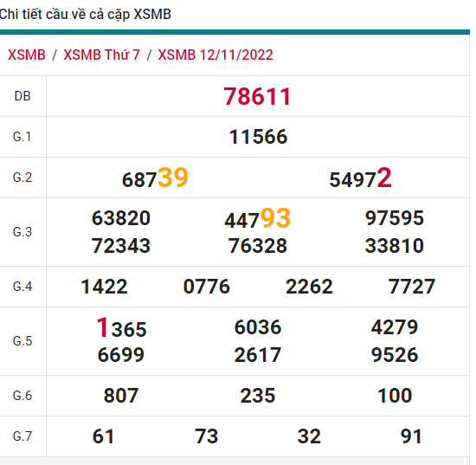Click the G.5 number 4279
The image size is (476, 465).
(395, 327)
